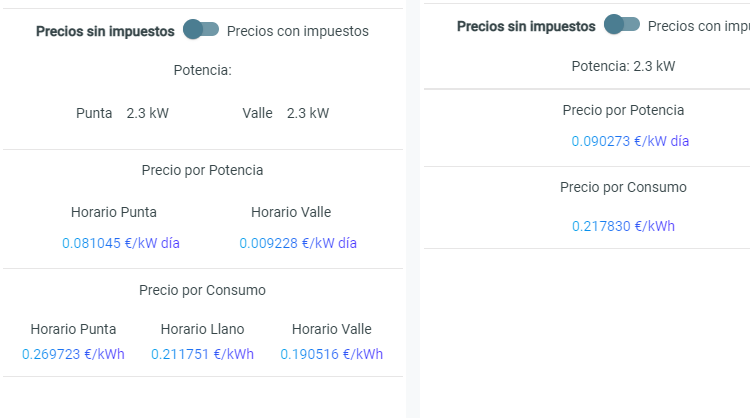Screen dimensions: 750x418
Task: Click left 'Precio por Potencia' heading
Action: pos(202,170)
